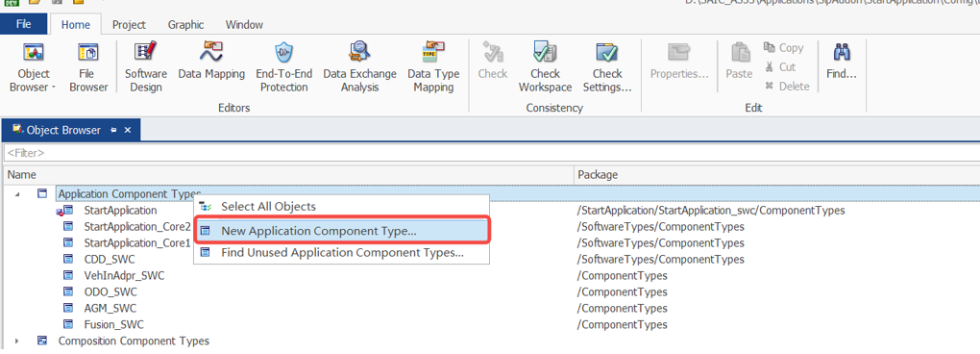Open Data Exchange Analysis

tap(359, 67)
